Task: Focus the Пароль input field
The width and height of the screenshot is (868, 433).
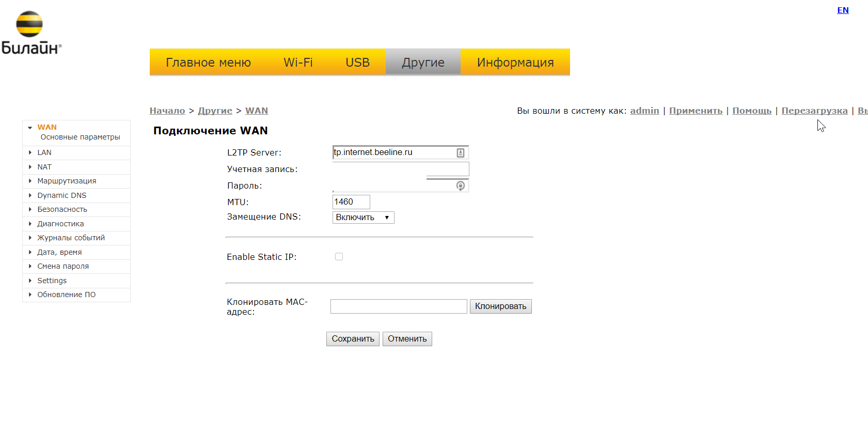Action: tap(401, 185)
